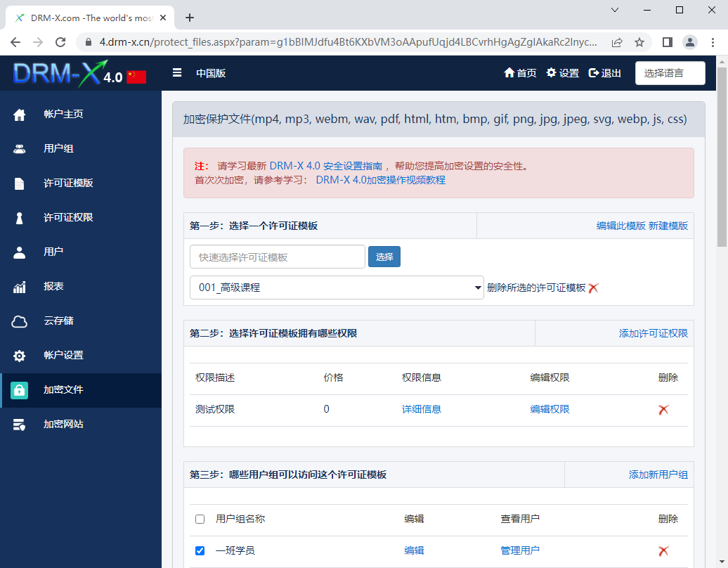Open the browser side panel icon

[x=668, y=42]
